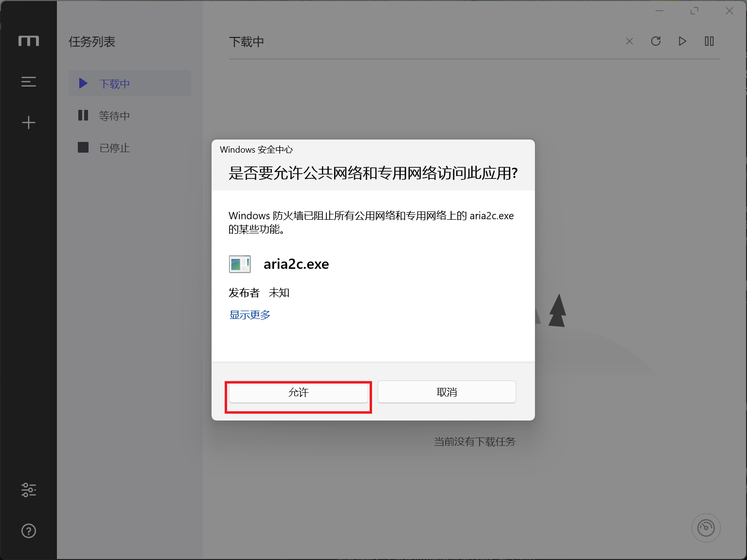Screen dimensions: 747x560
Task: Click the 任务列表 heading
Action: 92,42
